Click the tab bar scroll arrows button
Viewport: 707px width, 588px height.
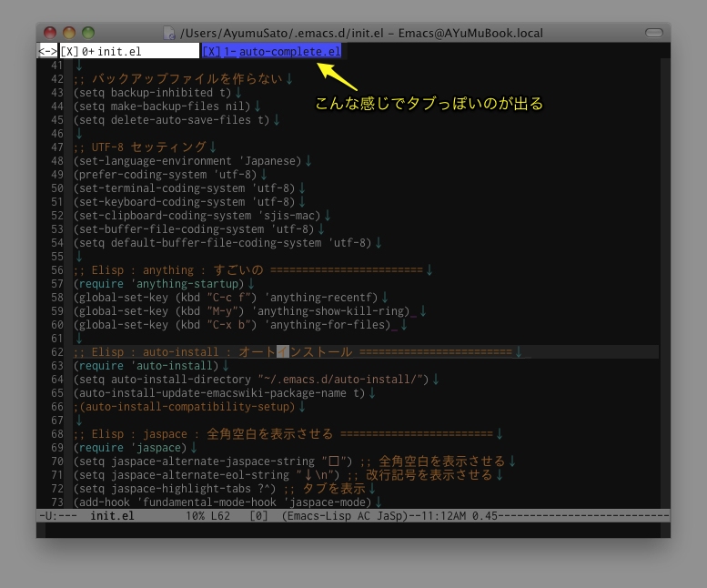(x=47, y=52)
